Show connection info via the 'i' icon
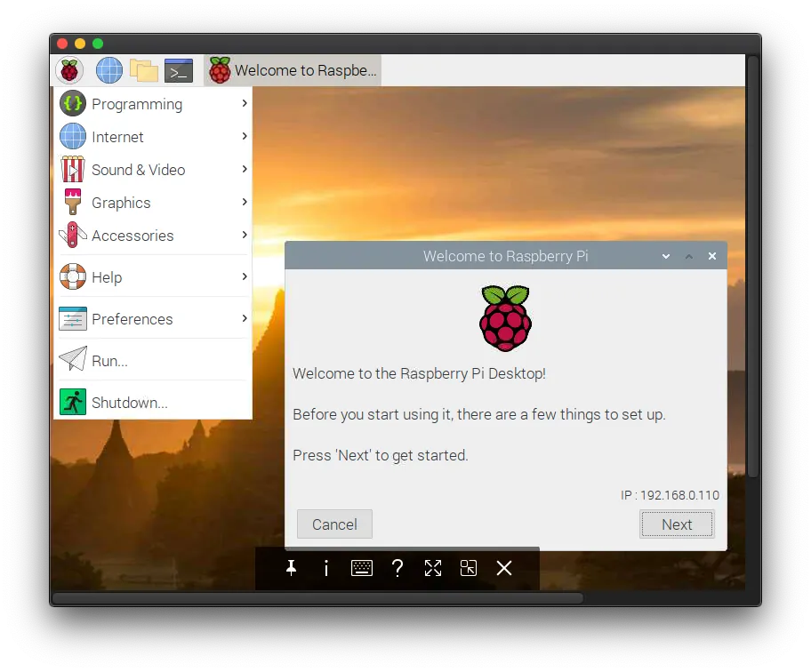The height and width of the screenshot is (672, 811). tap(326, 568)
